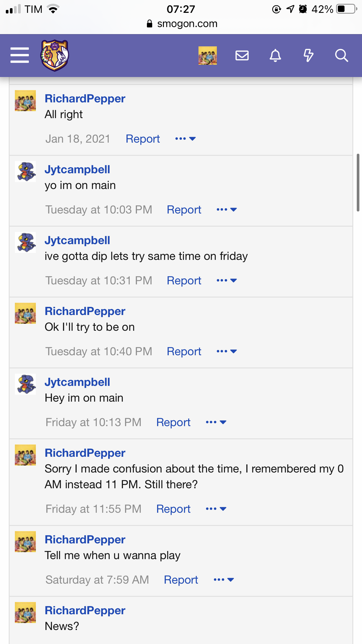
Task: Report the 'Hey im on main' message
Action: coord(173,422)
